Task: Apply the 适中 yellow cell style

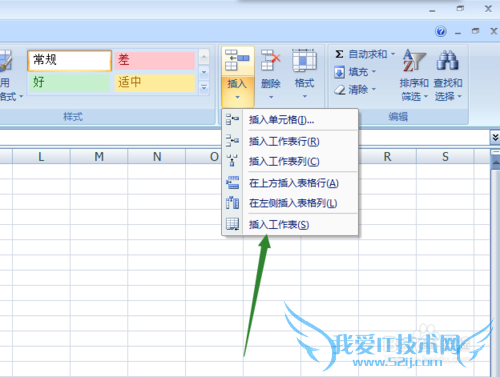Action: pyautogui.click(x=155, y=82)
